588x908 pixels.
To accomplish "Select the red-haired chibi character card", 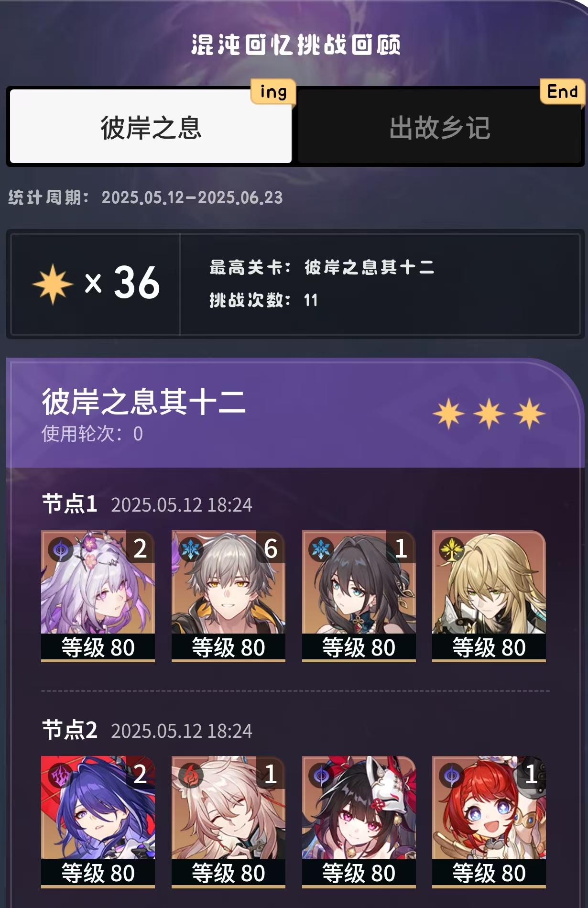I will coord(489,822).
